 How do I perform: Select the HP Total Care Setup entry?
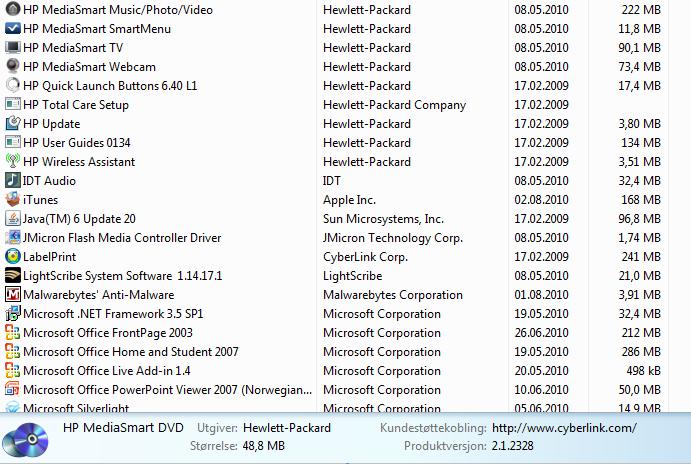[76, 104]
